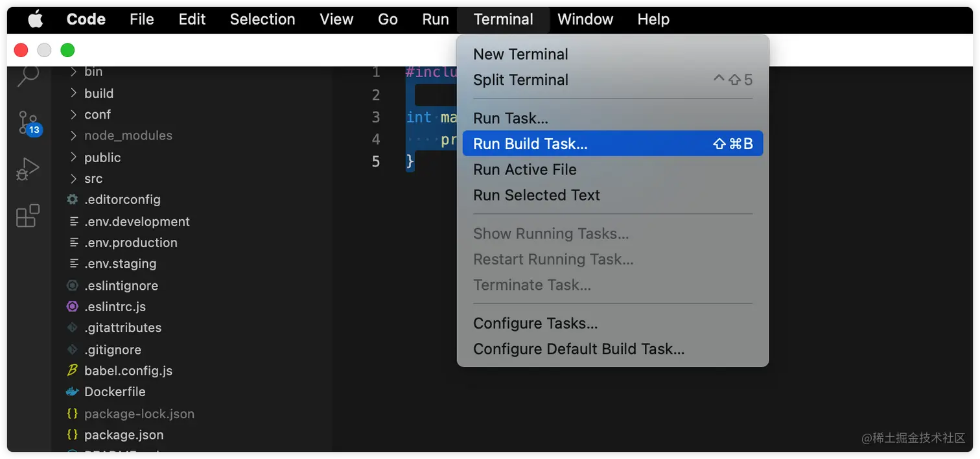Choose Split Terminal menu option
Screen dimensions: 980x459
[612, 80]
